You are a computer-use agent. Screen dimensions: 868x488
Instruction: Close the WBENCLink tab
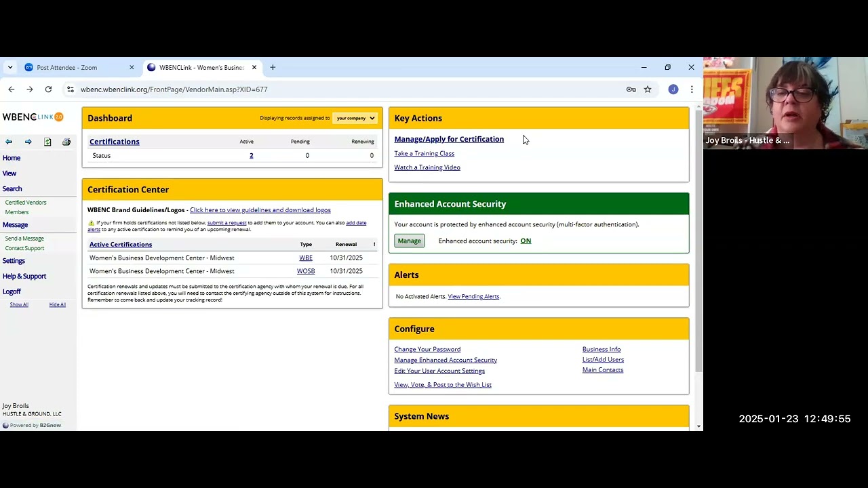click(254, 67)
